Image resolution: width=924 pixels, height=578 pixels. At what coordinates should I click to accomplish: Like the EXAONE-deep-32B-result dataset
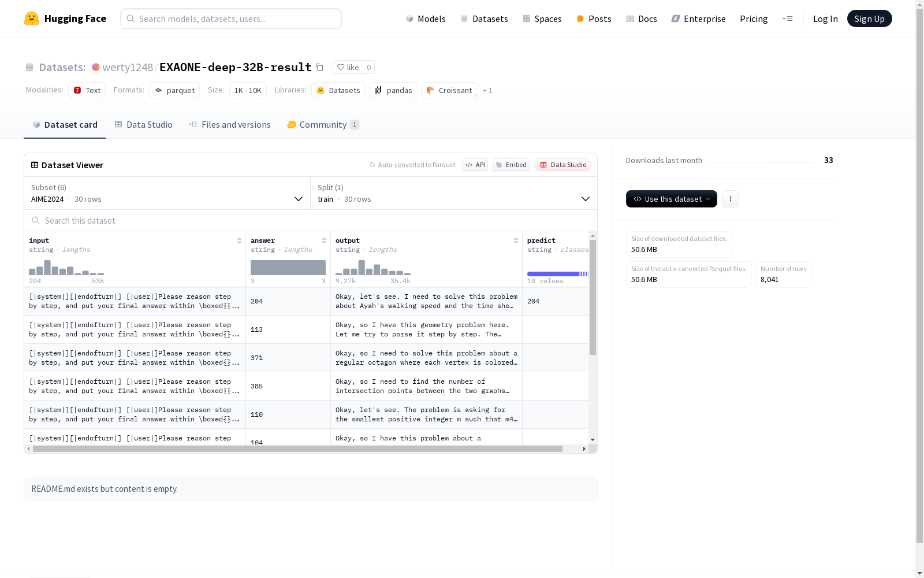coord(348,67)
